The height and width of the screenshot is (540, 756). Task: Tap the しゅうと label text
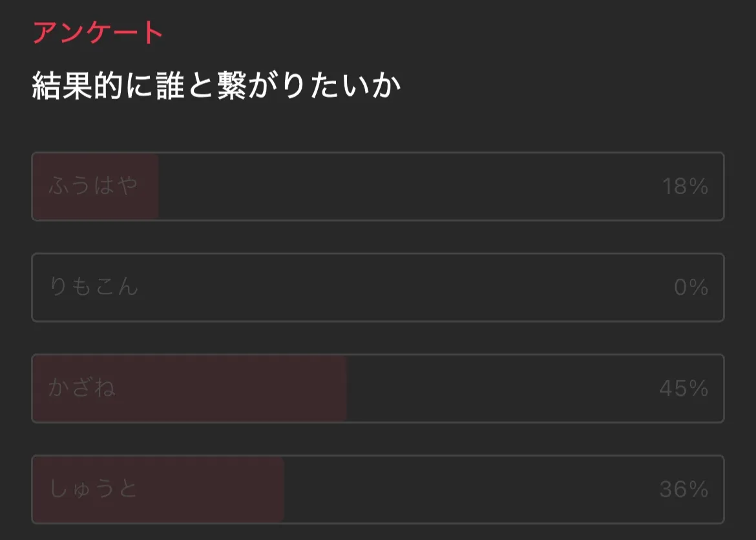(93, 489)
